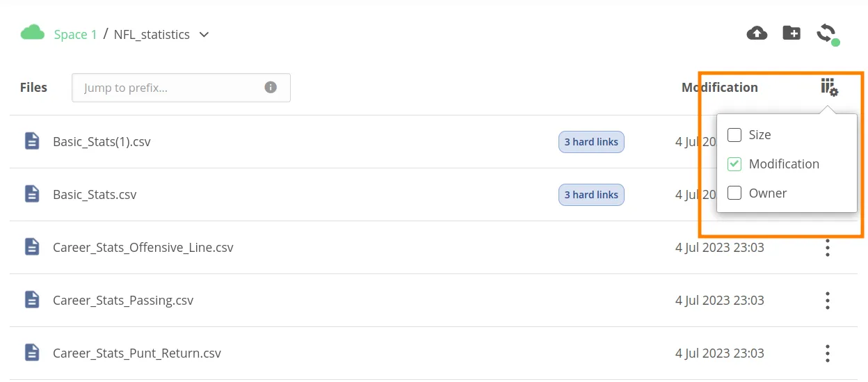This screenshot has height=382, width=868.
Task: Enable the Size column checkbox
Action: (734, 135)
